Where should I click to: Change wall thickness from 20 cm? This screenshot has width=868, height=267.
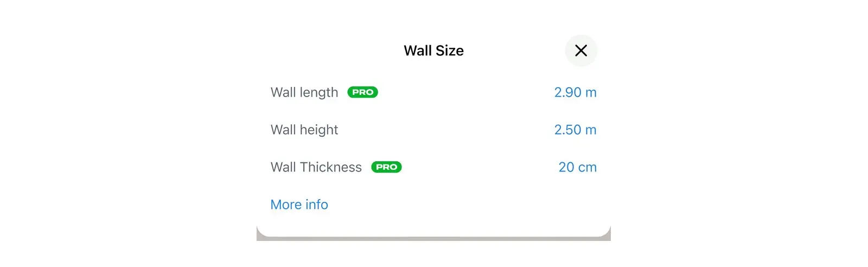tap(577, 167)
